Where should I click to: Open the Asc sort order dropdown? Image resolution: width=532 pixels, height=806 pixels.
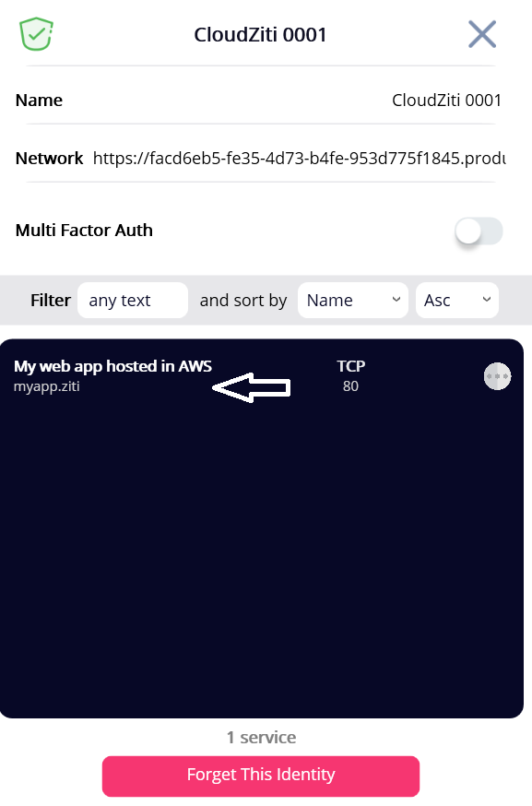(457, 301)
